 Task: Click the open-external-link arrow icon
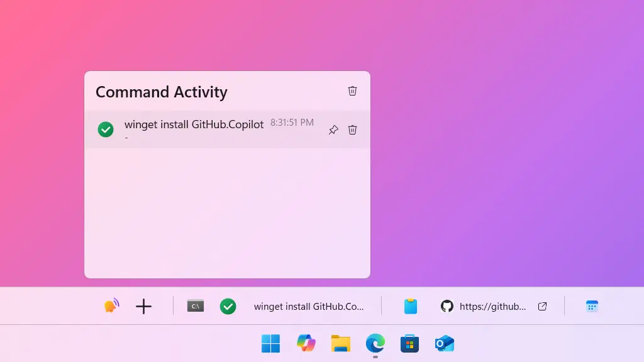click(542, 306)
